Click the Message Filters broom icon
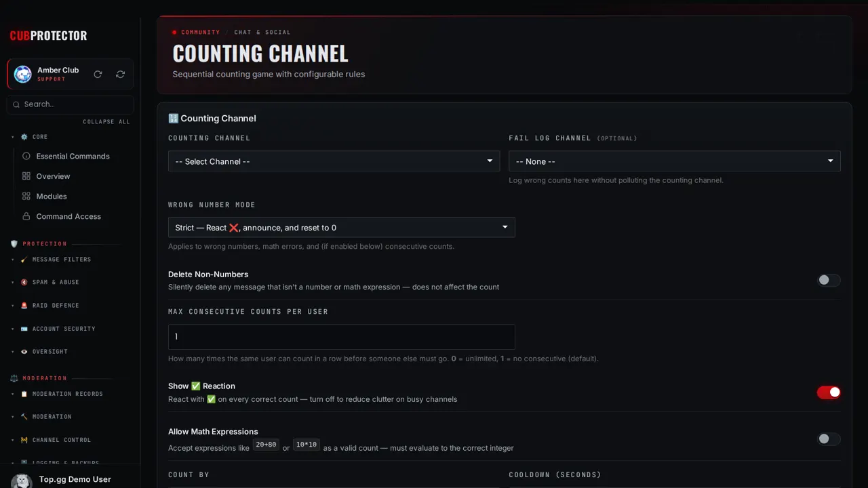Image resolution: width=868 pixels, height=488 pixels. tap(24, 260)
